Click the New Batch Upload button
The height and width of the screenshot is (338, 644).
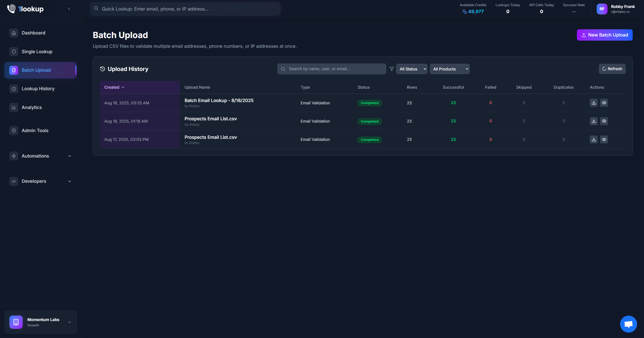point(604,35)
